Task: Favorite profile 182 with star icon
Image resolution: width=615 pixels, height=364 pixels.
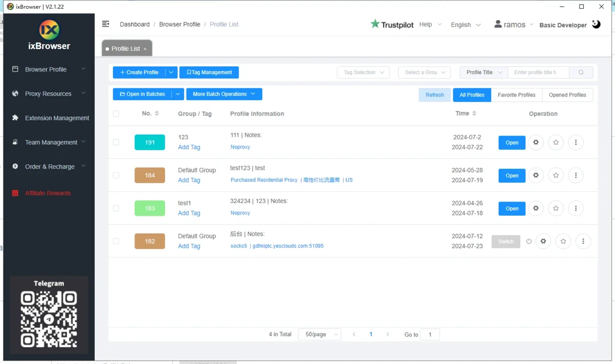Action: point(563,241)
